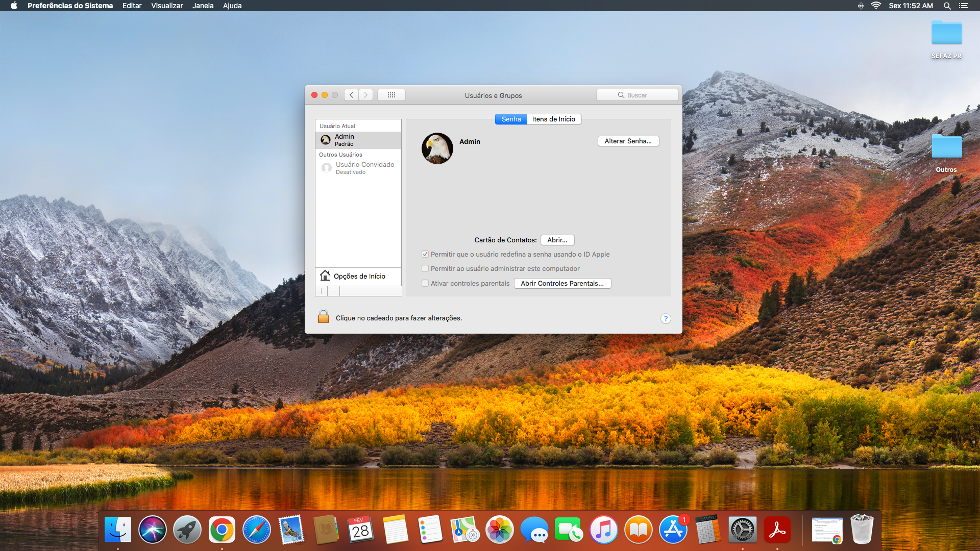Click the plus add user button
This screenshot has width=980, height=551.
pyautogui.click(x=321, y=291)
